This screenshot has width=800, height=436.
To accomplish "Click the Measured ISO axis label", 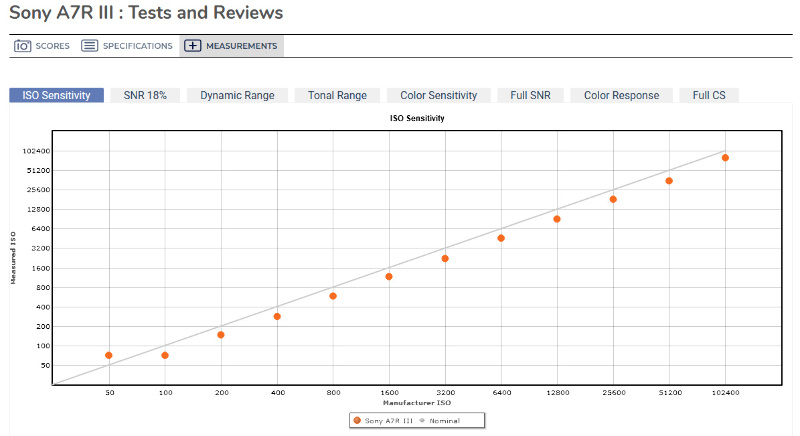I will pyautogui.click(x=13, y=258).
